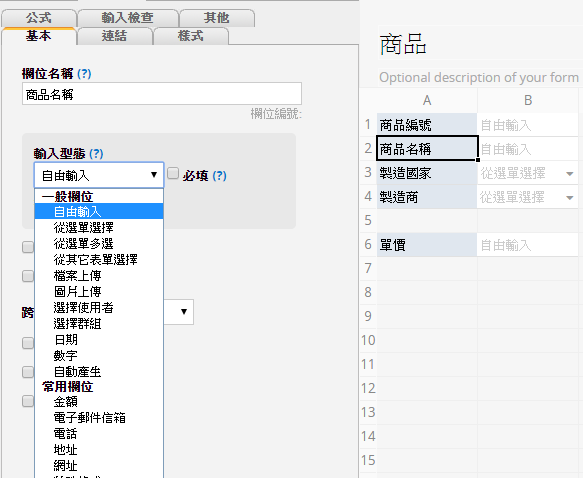The image size is (583, 478).
Task: Click the Optional description of your form field
Action: click(479, 77)
